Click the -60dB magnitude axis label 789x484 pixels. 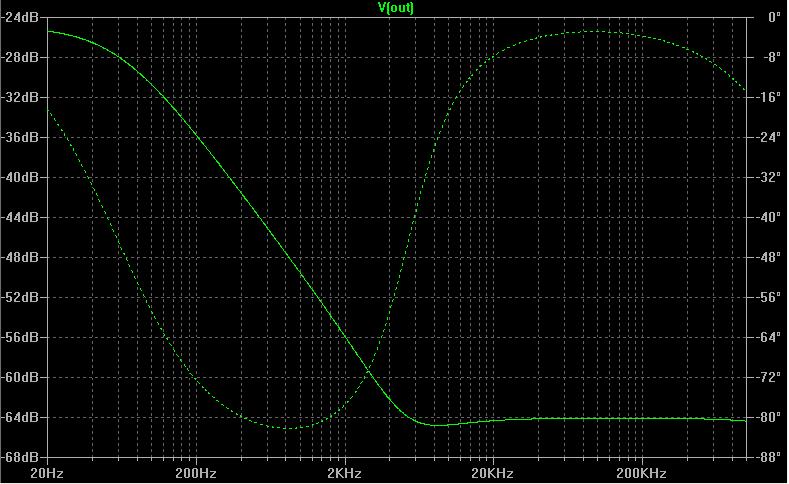pyautogui.click(x=20, y=377)
